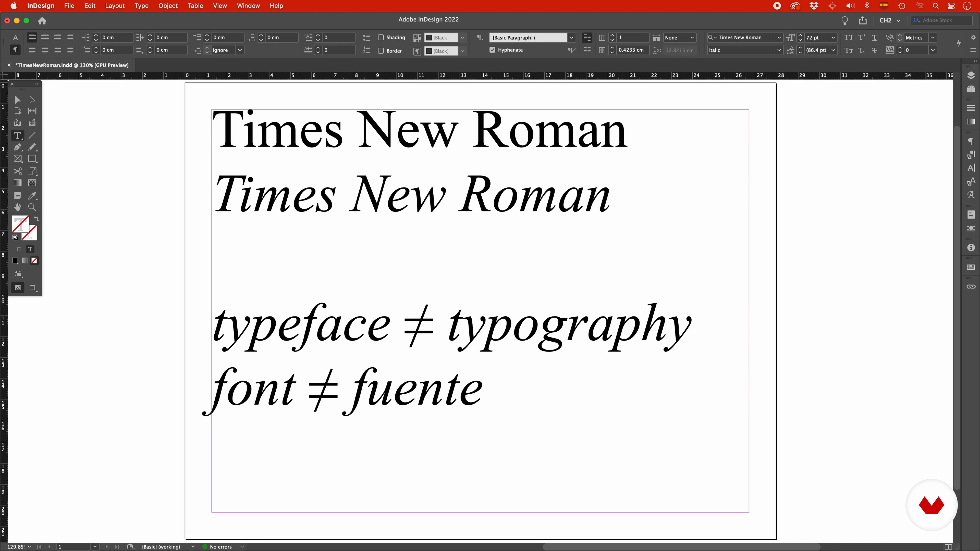
Task: Select the Line tool
Action: pos(32,135)
